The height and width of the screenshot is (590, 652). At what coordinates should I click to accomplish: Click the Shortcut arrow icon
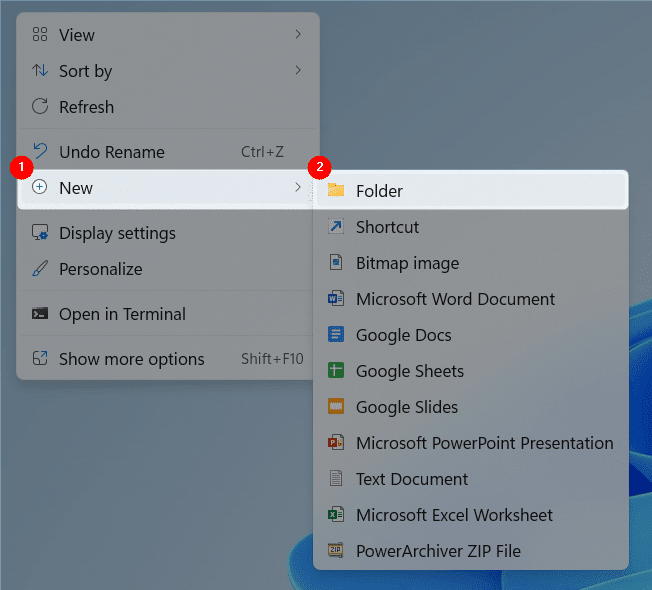click(336, 227)
